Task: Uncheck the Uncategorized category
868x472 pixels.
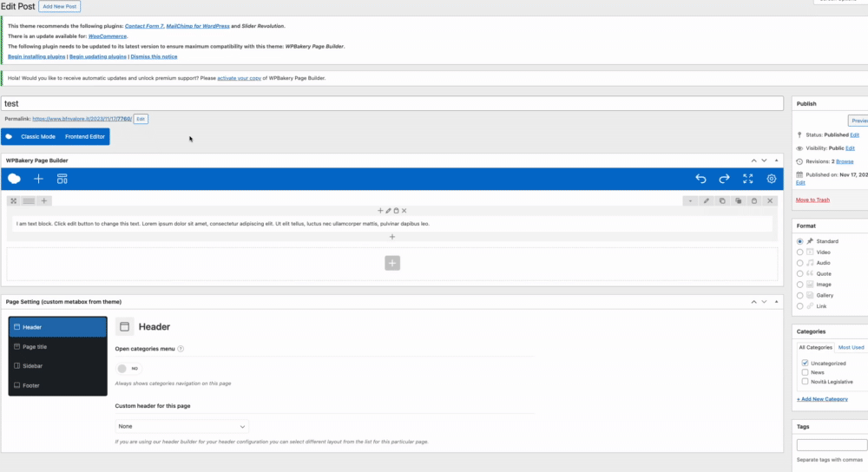Action: 805,363
